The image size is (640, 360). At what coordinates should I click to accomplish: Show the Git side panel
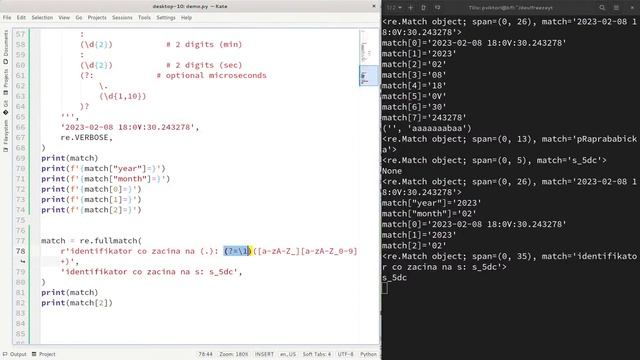[x=6, y=107]
